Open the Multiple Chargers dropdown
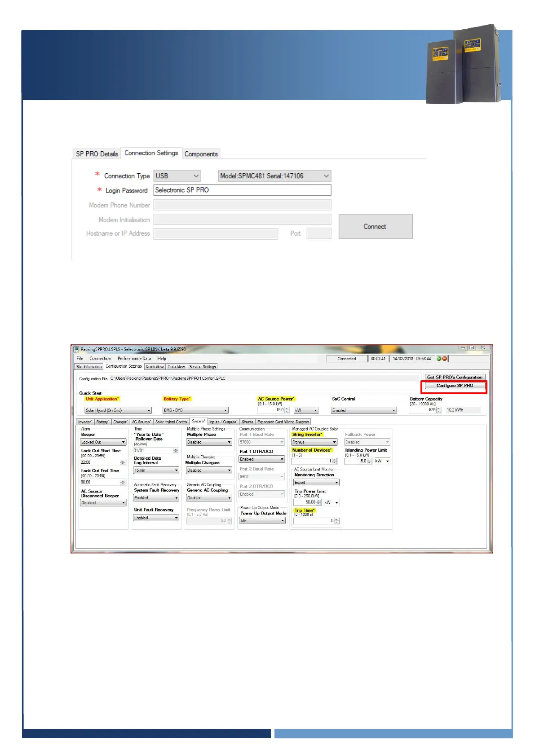The image size is (535, 756). click(x=209, y=470)
